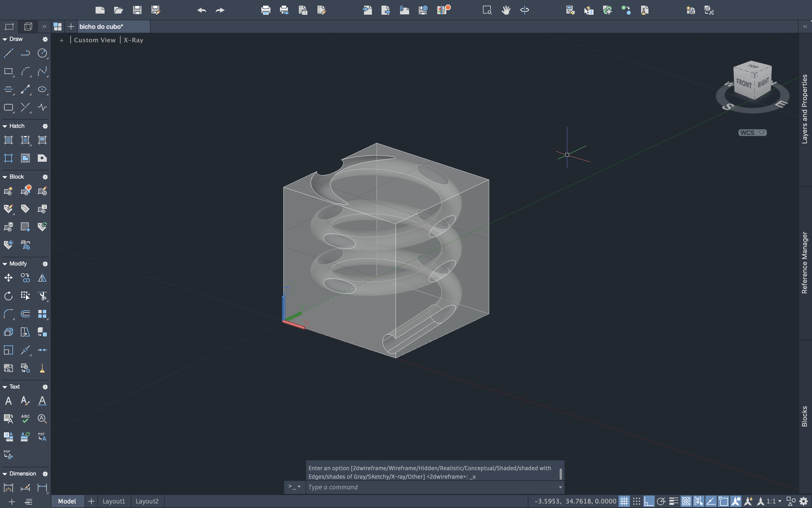Viewport: 812px width, 508px height.
Task: Collapse the Modify panel
Action: click(5, 264)
